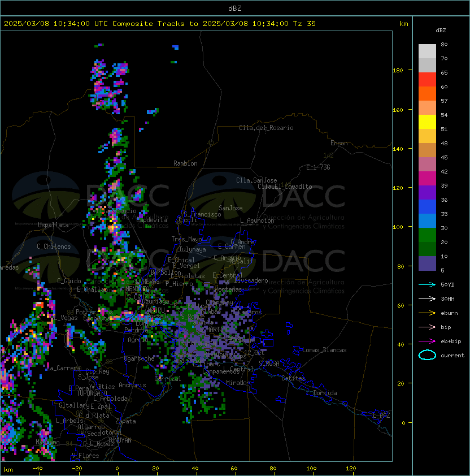Viewport: 470px width, 476px height.
Task: Click the '100' tick on the vertical axis
Action: pos(398,227)
